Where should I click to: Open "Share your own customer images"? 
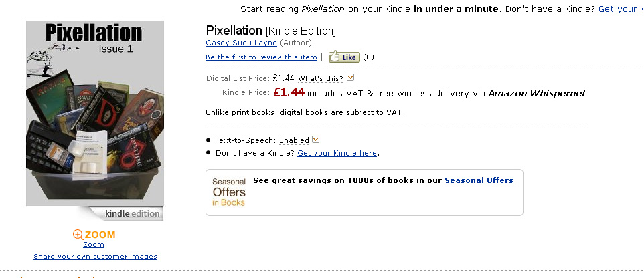coord(95,257)
